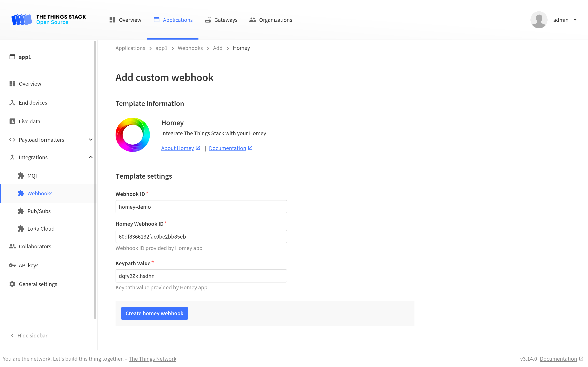The height and width of the screenshot is (367, 588).
Task: Open the Organizations section
Action: pyautogui.click(x=271, y=20)
